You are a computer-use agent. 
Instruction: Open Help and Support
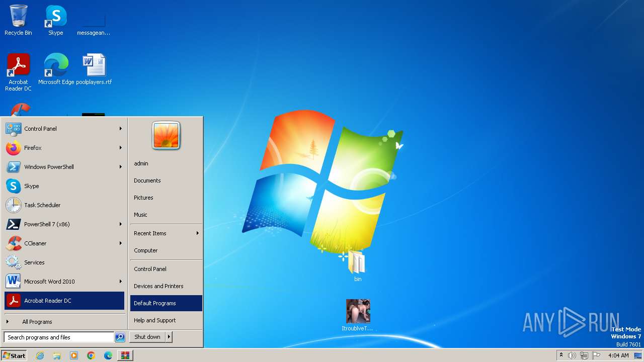(x=166, y=320)
